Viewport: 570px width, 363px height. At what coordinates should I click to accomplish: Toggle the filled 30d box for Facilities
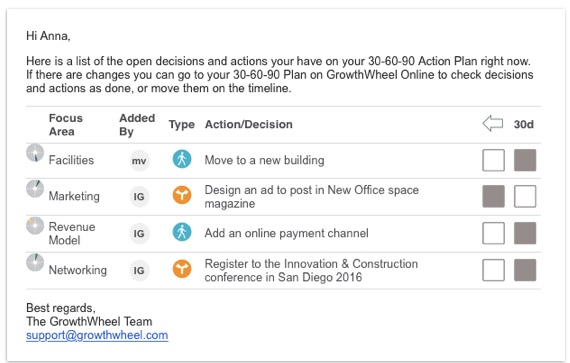525,160
